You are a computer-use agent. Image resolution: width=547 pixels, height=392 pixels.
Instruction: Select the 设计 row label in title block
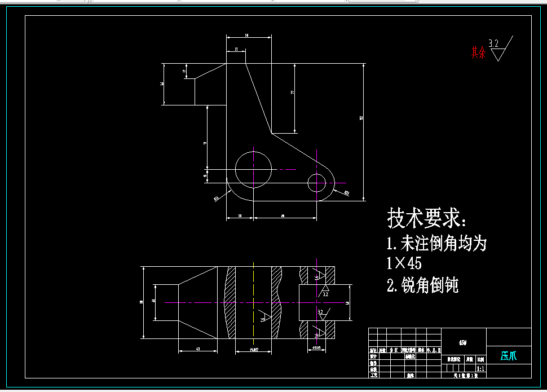373,356
